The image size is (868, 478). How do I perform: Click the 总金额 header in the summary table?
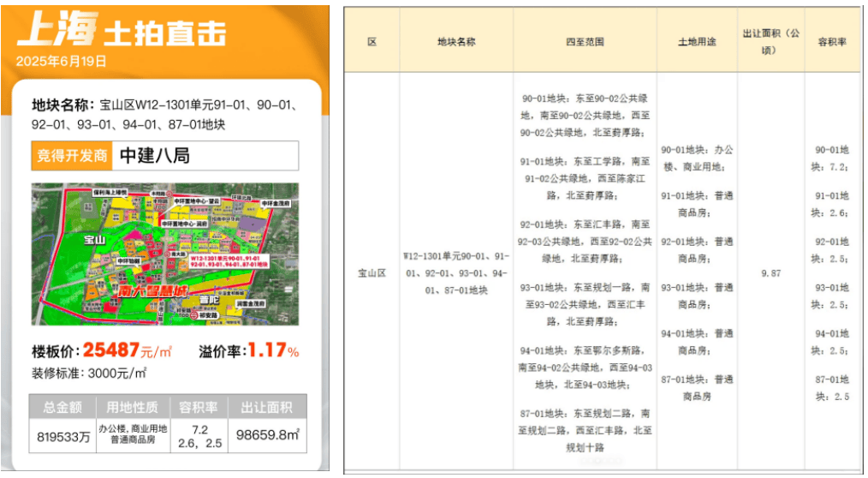point(60,407)
